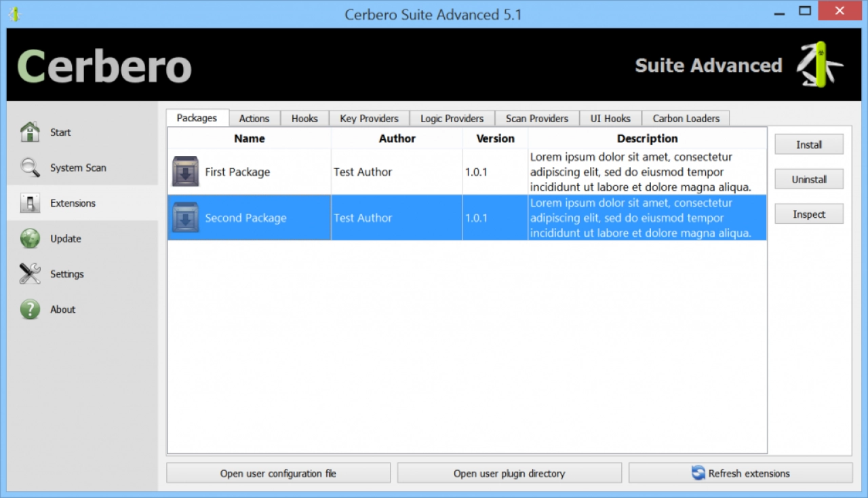The width and height of the screenshot is (868, 498).
Task: Switch to the Actions tab
Action: (254, 118)
